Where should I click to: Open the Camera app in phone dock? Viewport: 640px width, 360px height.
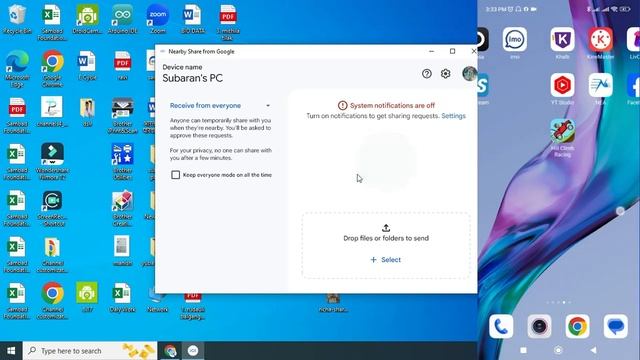[539, 327]
